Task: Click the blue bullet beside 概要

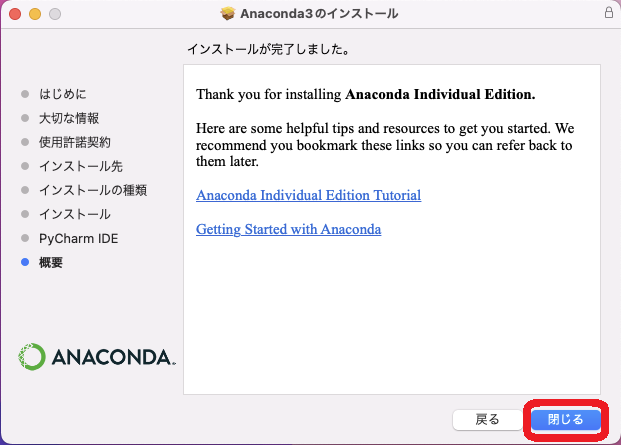Action: point(25,262)
